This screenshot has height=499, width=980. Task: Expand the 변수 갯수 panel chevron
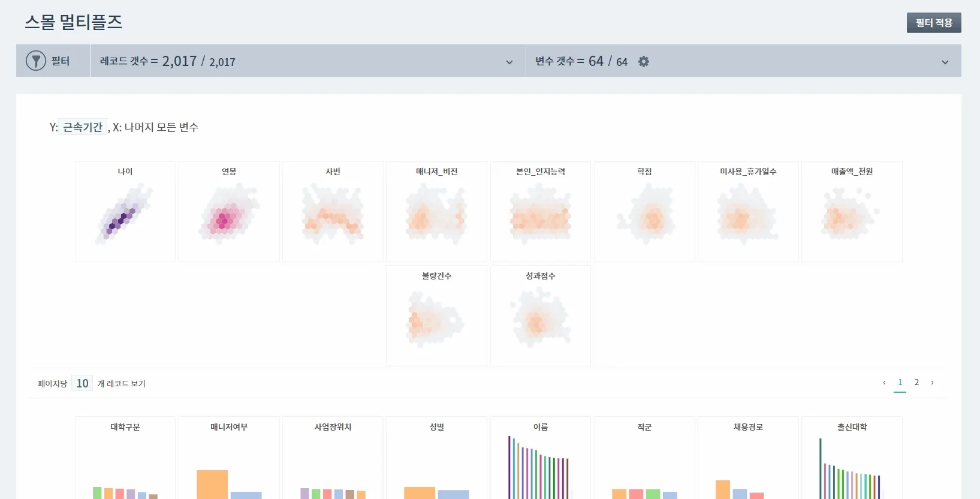tap(945, 62)
